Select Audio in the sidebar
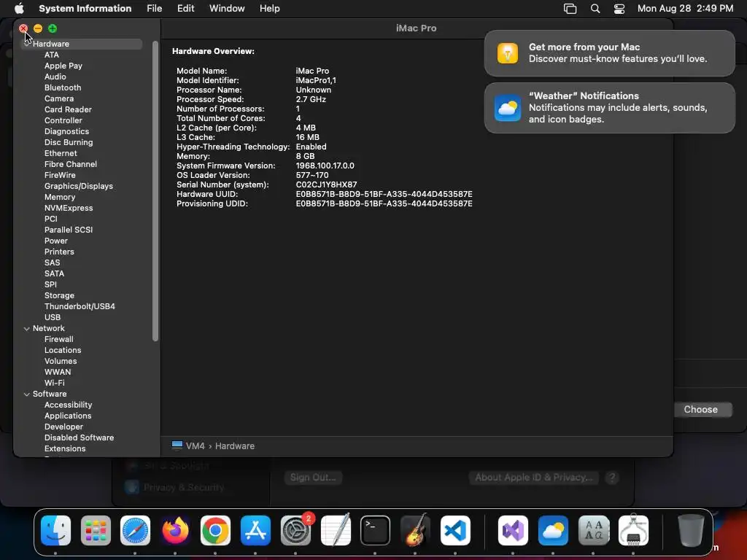 [55, 77]
